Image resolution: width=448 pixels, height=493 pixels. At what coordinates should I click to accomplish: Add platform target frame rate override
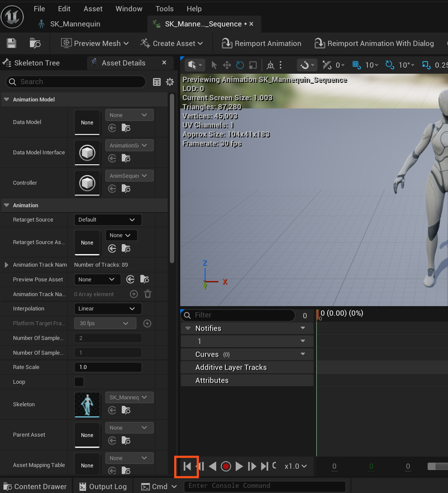(x=147, y=323)
